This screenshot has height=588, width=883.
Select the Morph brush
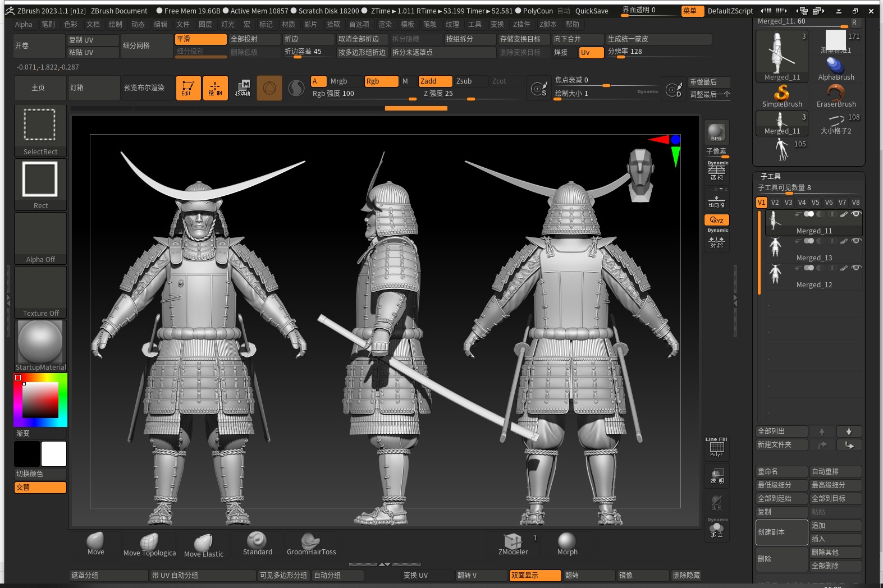(x=567, y=544)
